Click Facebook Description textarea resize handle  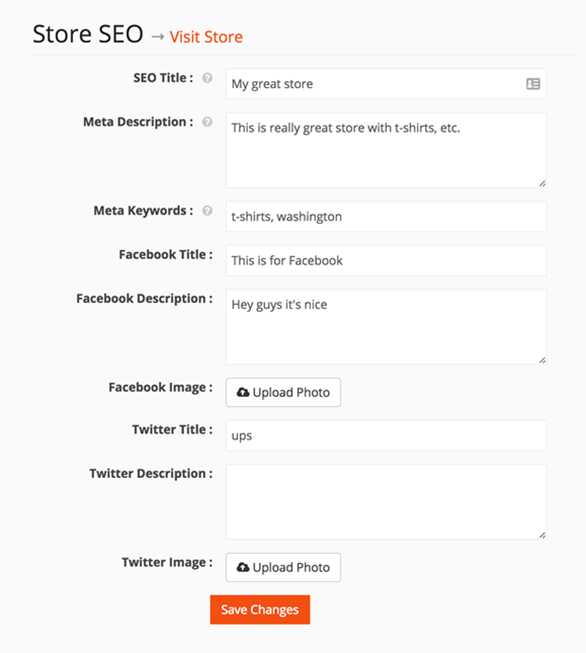coord(542,360)
